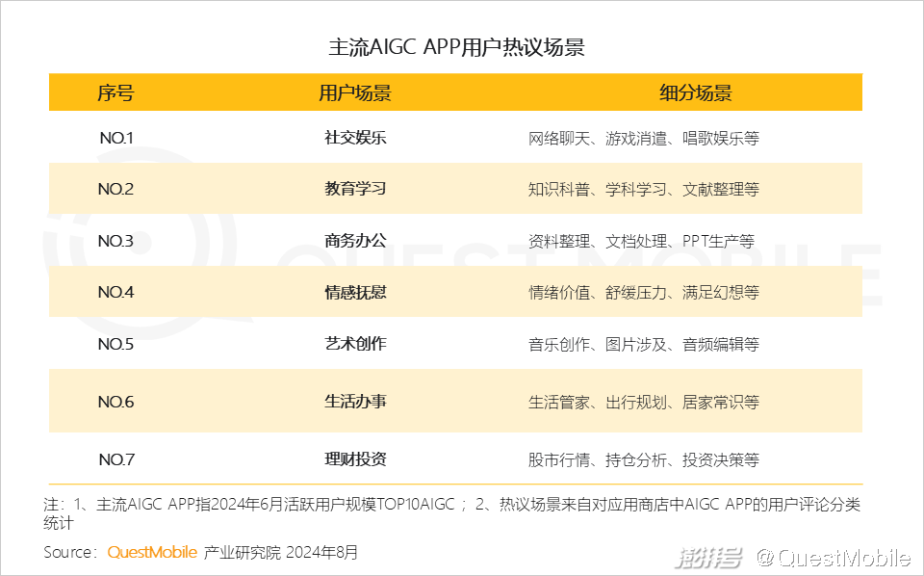Select the 细分场景 column header

695,93
